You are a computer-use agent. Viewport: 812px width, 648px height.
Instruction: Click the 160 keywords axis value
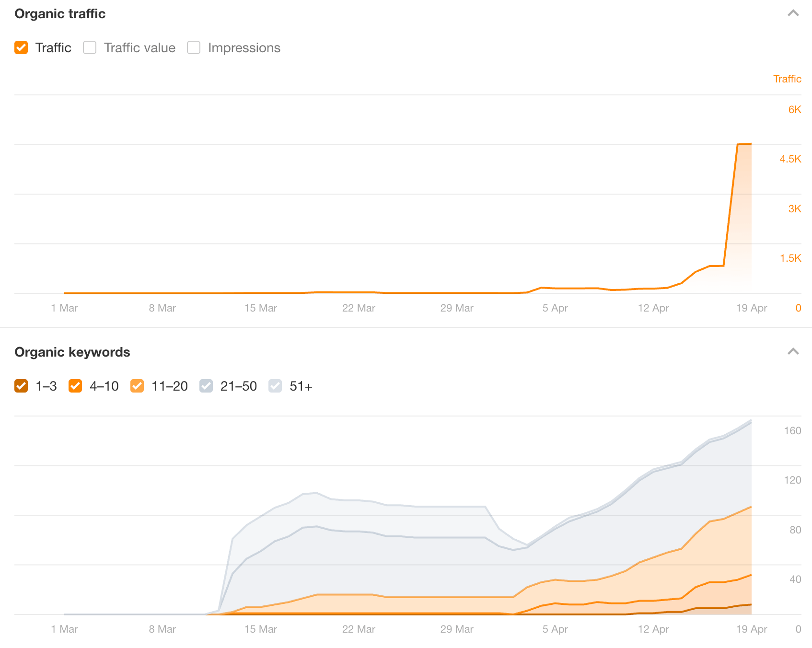click(x=792, y=431)
